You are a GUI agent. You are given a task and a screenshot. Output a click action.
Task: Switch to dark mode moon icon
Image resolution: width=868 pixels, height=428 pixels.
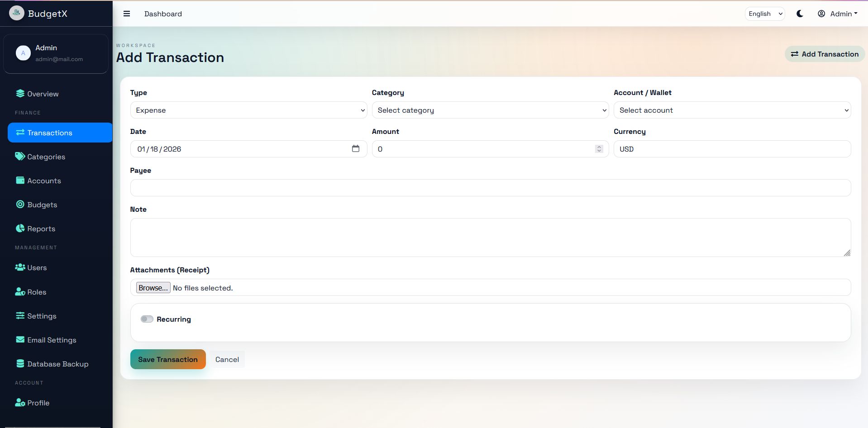point(800,14)
